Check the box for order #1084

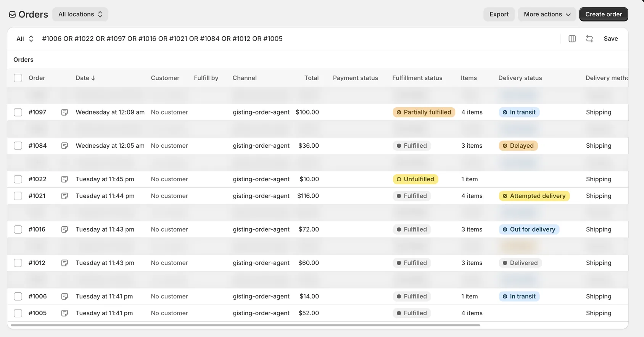(x=18, y=146)
